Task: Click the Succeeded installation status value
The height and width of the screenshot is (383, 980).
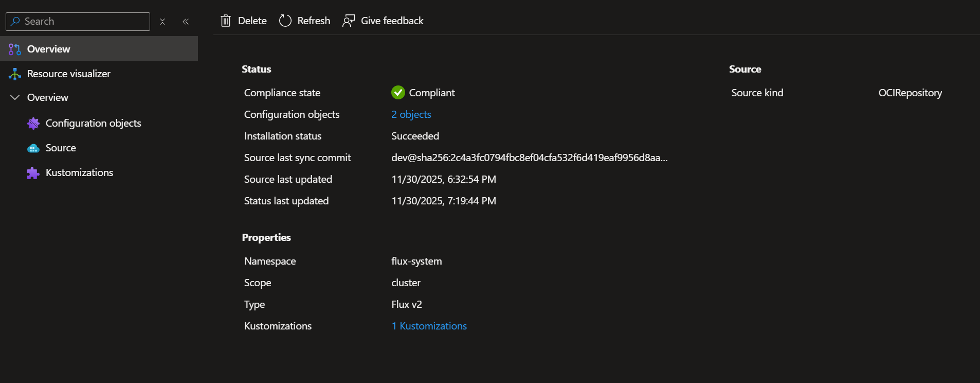Action: pyautogui.click(x=415, y=136)
